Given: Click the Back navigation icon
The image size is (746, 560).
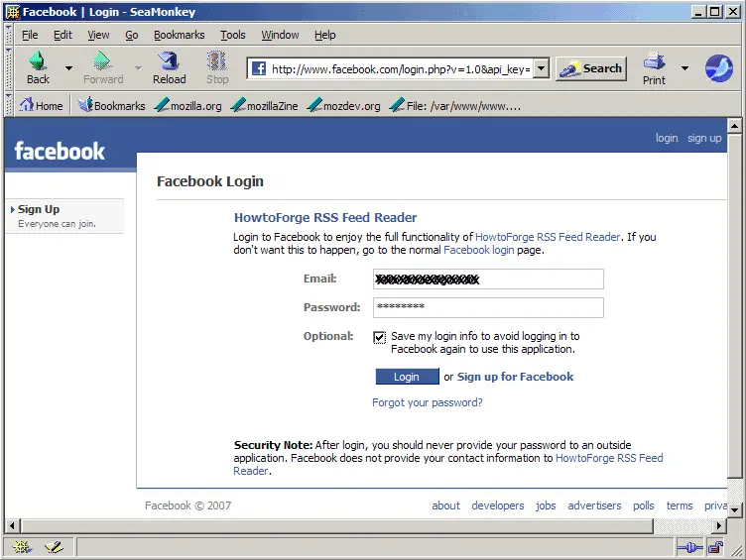Looking at the screenshot, I should tap(38, 60).
